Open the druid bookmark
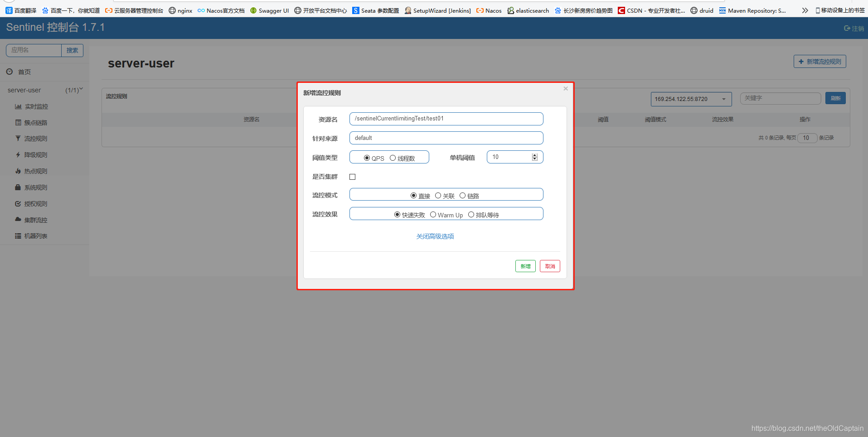Image resolution: width=868 pixels, height=437 pixels. point(702,10)
